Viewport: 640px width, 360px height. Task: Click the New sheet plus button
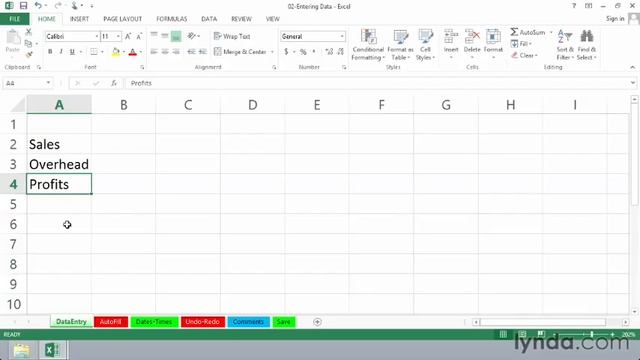(x=317, y=322)
